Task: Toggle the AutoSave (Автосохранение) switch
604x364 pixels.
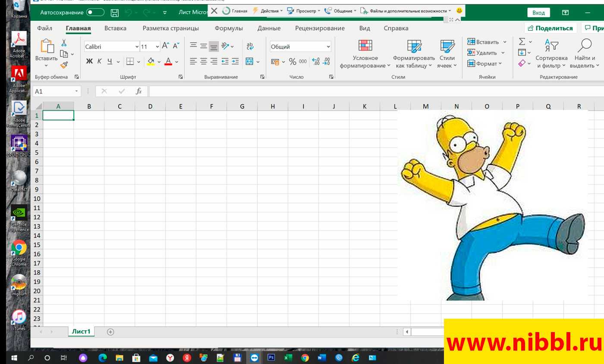Action: 95,13
